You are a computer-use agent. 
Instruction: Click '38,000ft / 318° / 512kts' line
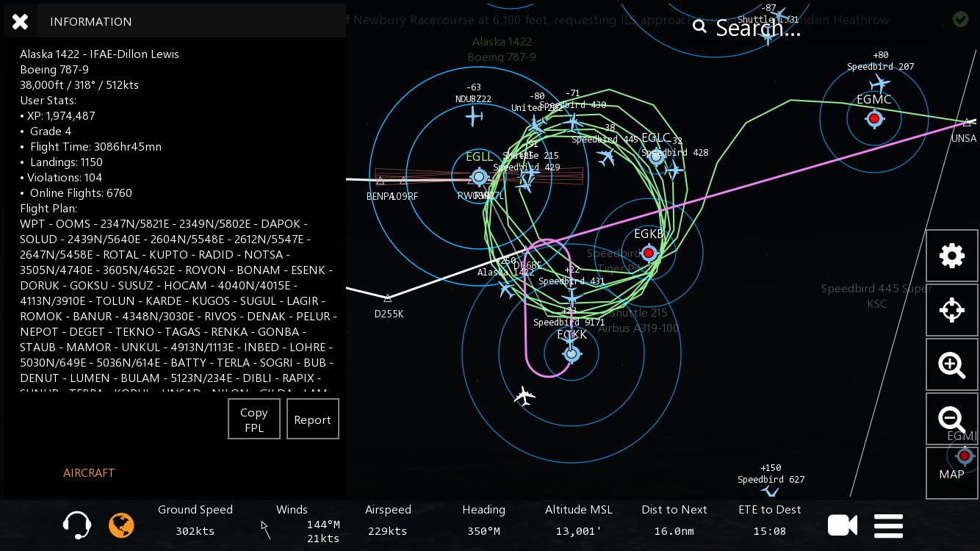click(x=79, y=84)
